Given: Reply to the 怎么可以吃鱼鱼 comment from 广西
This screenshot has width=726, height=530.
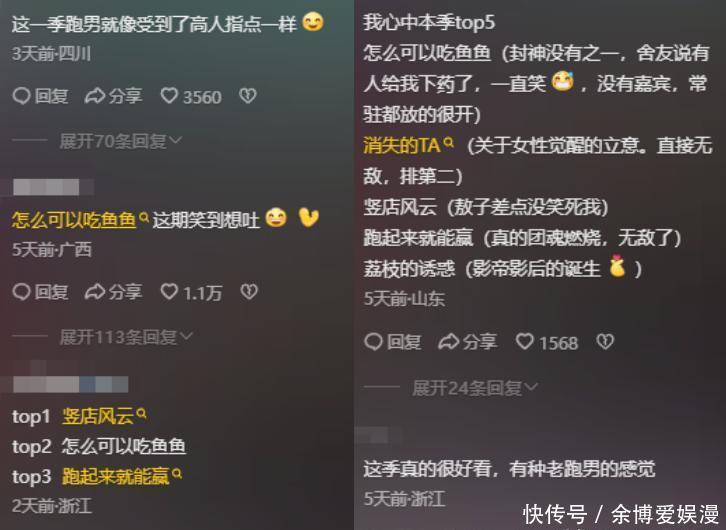Looking at the screenshot, I should tap(40, 292).
